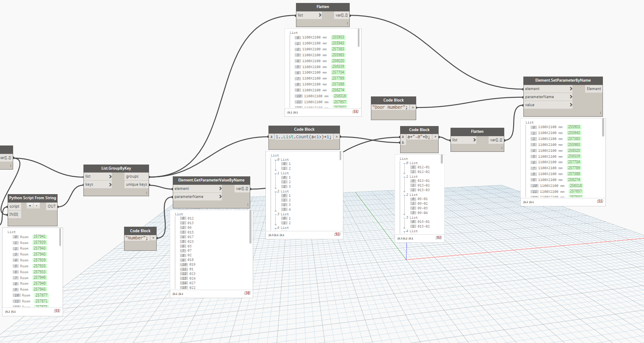Select the Element.GetParameterValueByName node header
This screenshot has width=644, height=343.
pos(211,180)
